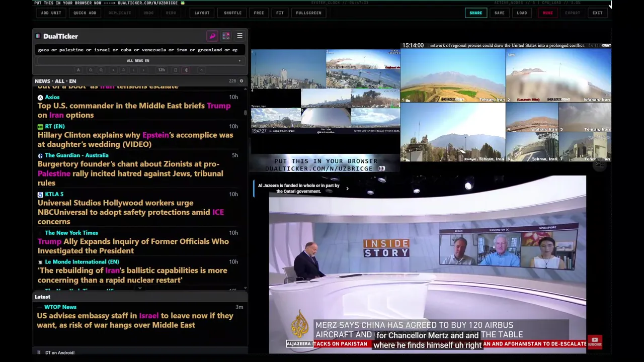This screenshot has width=644, height=362.
Task: Toggle the red MUTE button
Action: pyautogui.click(x=547, y=13)
